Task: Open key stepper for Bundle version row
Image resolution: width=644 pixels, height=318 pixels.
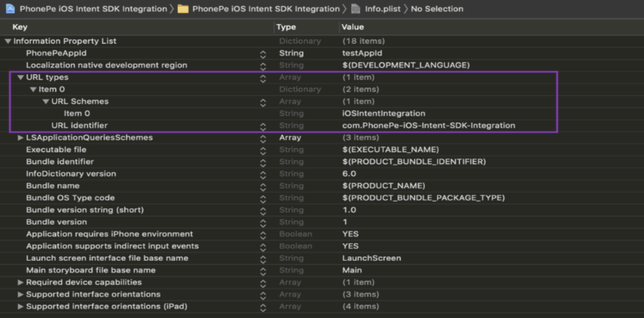Action: [263, 223]
